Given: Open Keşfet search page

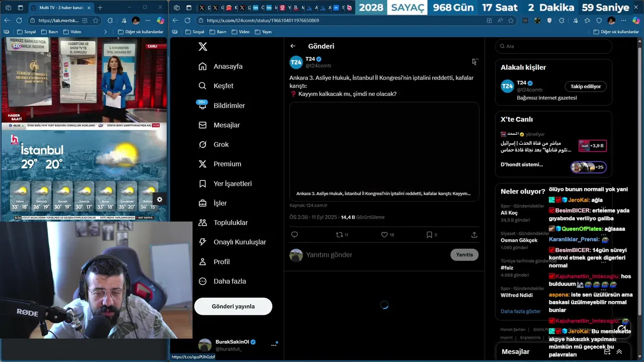Looking at the screenshot, I should tap(216, 86).
